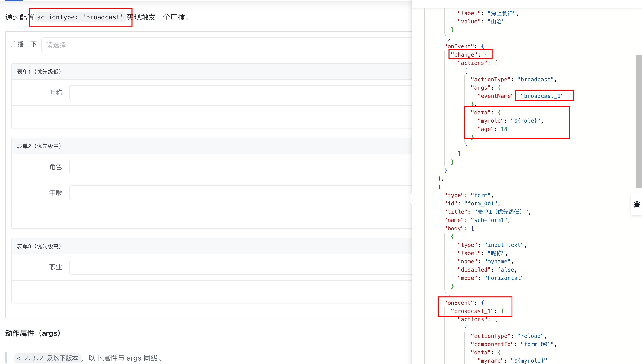The width and height of the screenshot is (642, 364).
Task: Click the "value": "山治" code line
Action: coord(481,22)
